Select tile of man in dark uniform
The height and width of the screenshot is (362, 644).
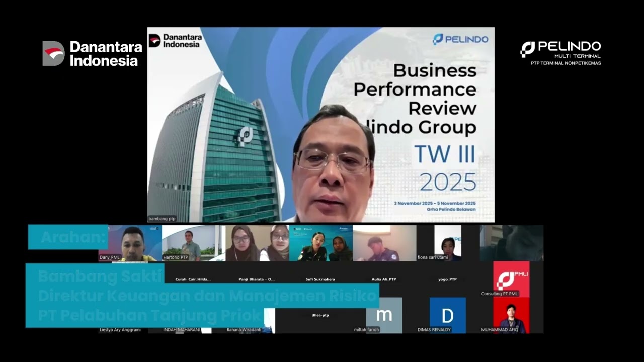[384, 243]
